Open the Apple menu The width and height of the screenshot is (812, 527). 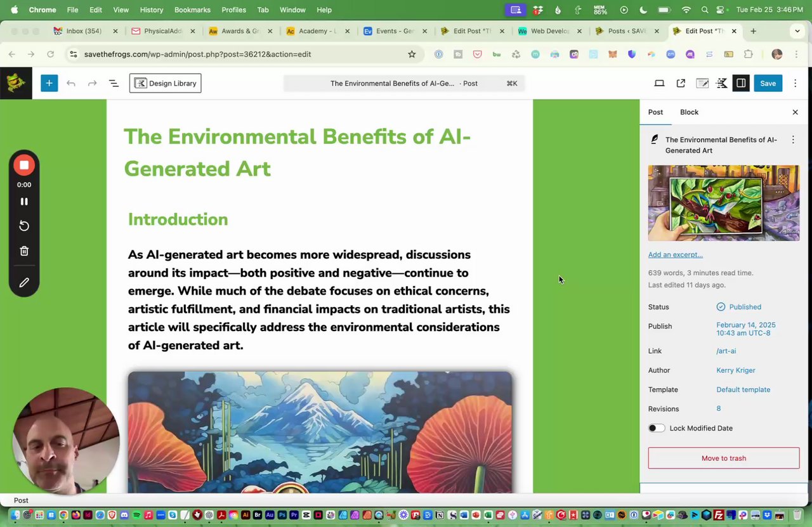pyautogui.click(x=14, y=10)
